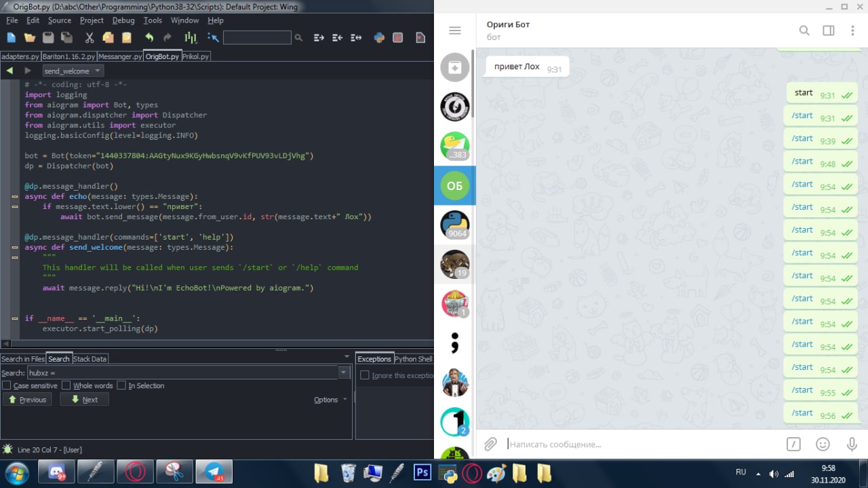Click the Previous search button
The image size is (868, 488).
(x=27, y=400)
